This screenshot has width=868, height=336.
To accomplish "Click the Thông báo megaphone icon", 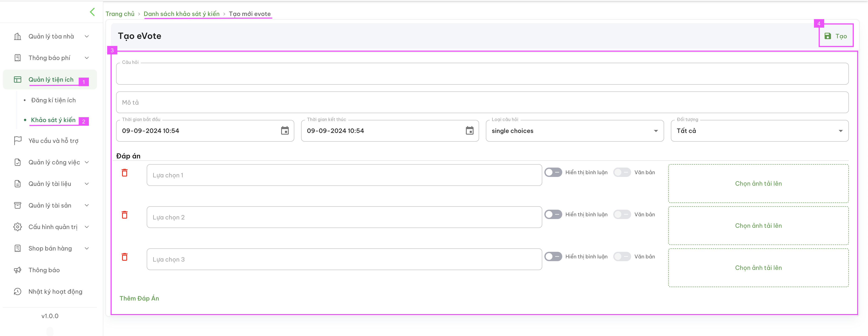I will click(17, 270).
